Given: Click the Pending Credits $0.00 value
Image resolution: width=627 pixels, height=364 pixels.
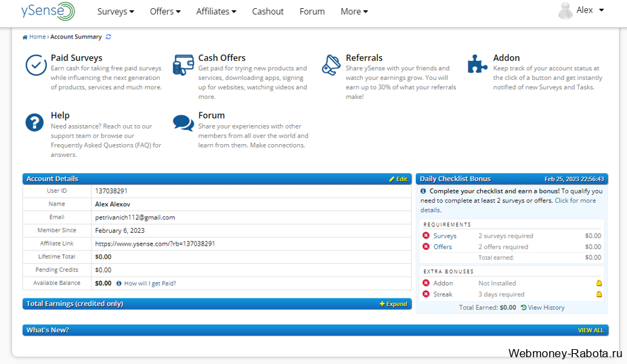Looking at the screenshot, I should (x=103, y=270).
